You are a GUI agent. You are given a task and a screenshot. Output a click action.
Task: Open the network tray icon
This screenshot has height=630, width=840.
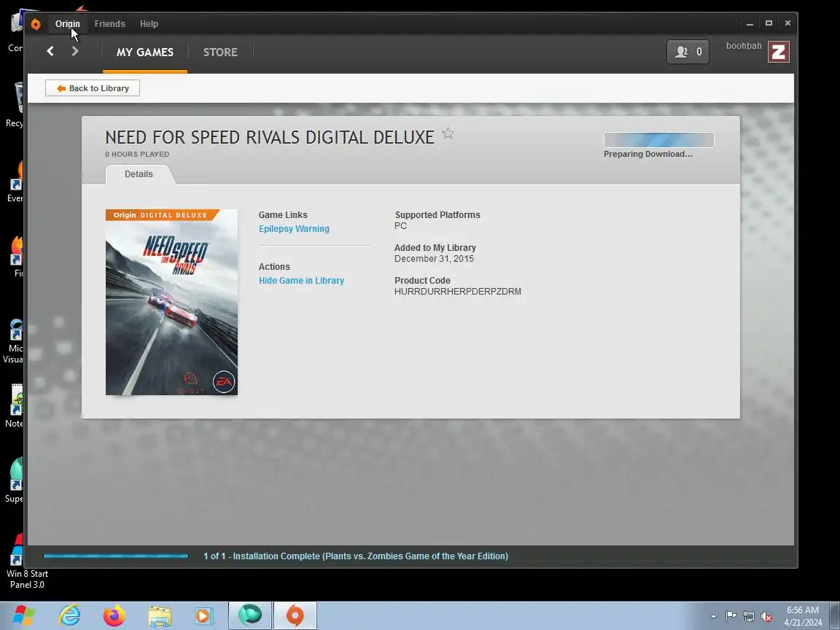748,617
